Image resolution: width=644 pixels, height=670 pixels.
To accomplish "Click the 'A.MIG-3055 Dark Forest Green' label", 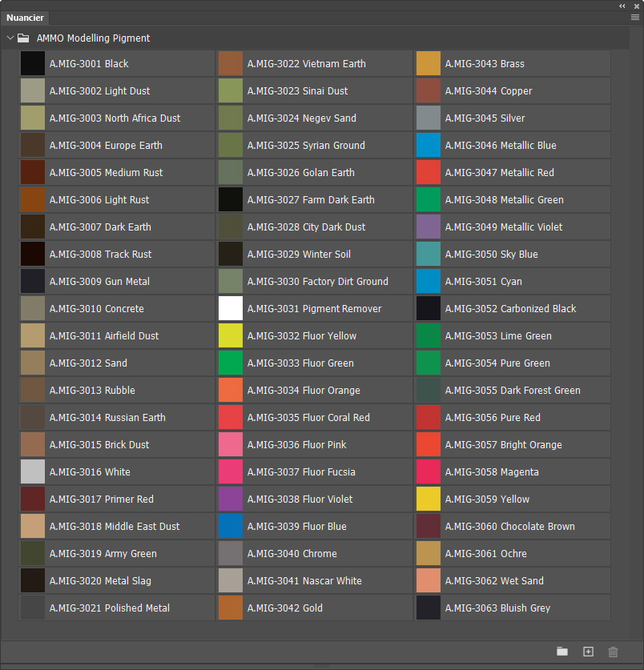I will [x=513, y=390].
